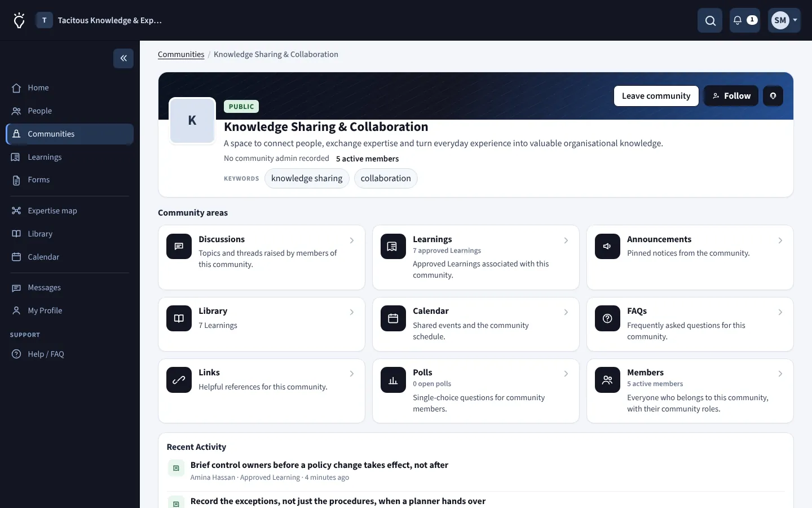Screen dimensions: 812x508
Task: Expand the Discussions card chevron
Action: click(x=352, y=240)
